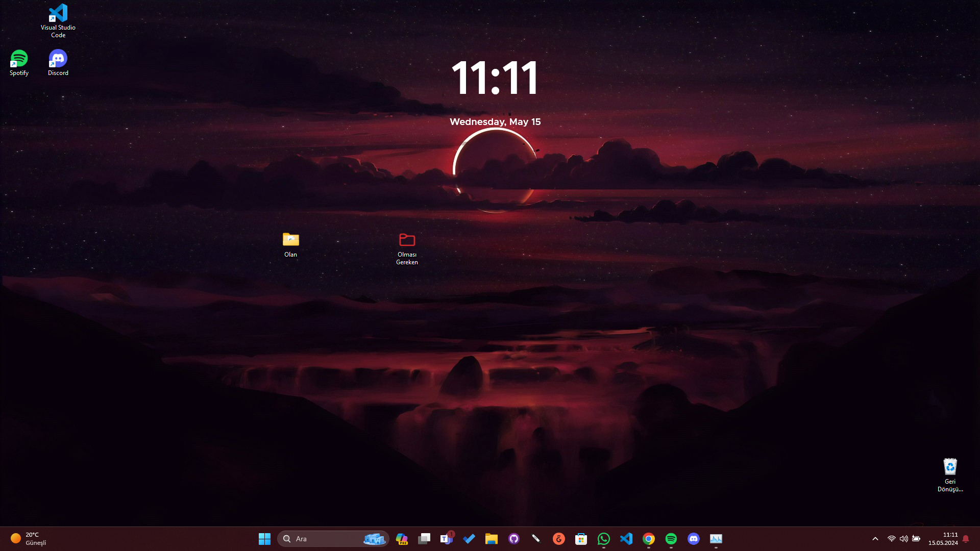Open Google Chrome from taskbar
This screenshot has height=551, width=980.
tap(649, 539)
